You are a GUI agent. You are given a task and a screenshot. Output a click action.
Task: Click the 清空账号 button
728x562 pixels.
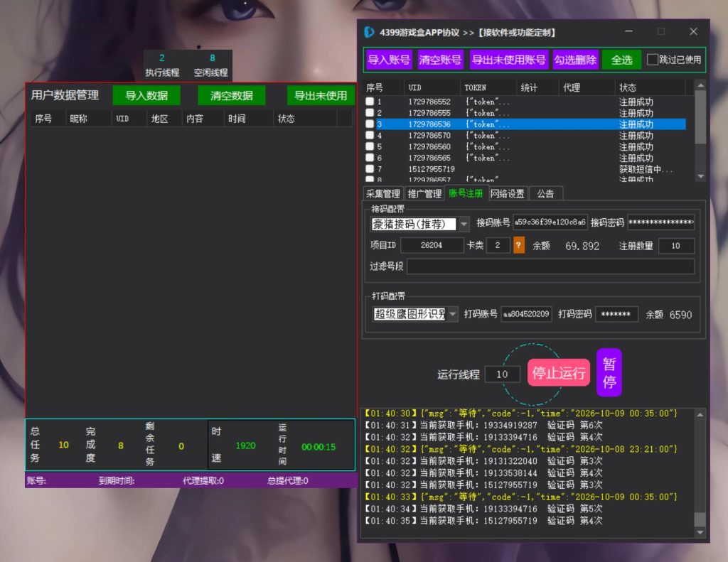click(x=440, y=60)
